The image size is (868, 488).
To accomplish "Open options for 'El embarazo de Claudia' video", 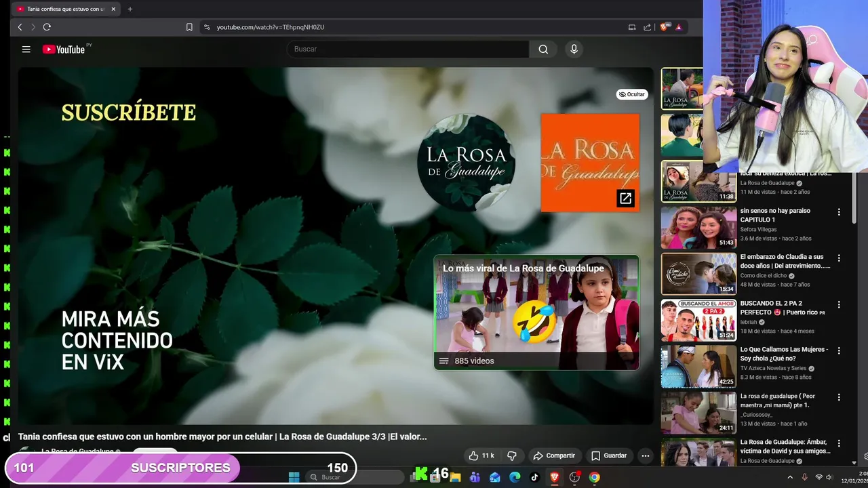I will pos(839,258).
